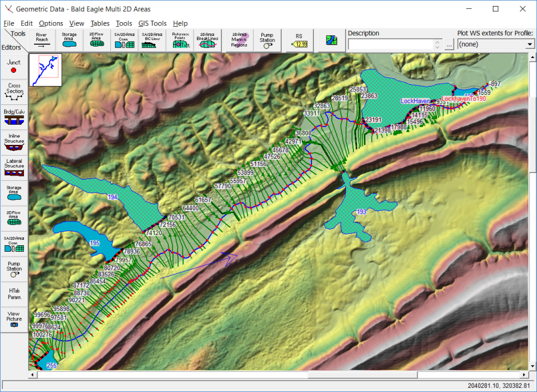Open the Cross Section editor
Image resolution: width=537 pixels, height=392 pixels.
14,91
